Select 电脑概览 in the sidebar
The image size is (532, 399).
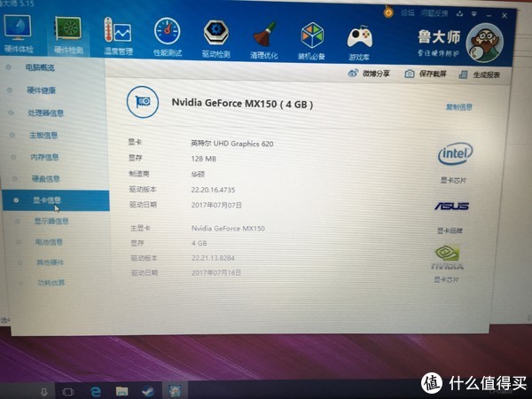[x=40, y=67]
